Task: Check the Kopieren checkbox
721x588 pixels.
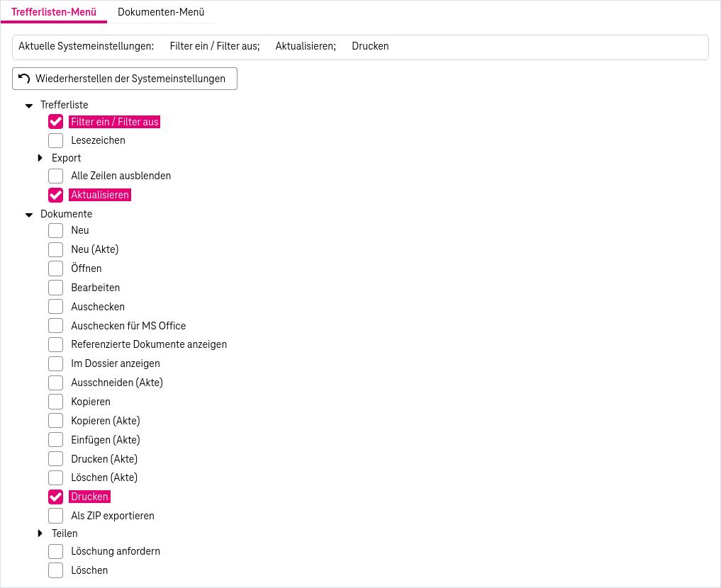Action: (x=55, y=402)
